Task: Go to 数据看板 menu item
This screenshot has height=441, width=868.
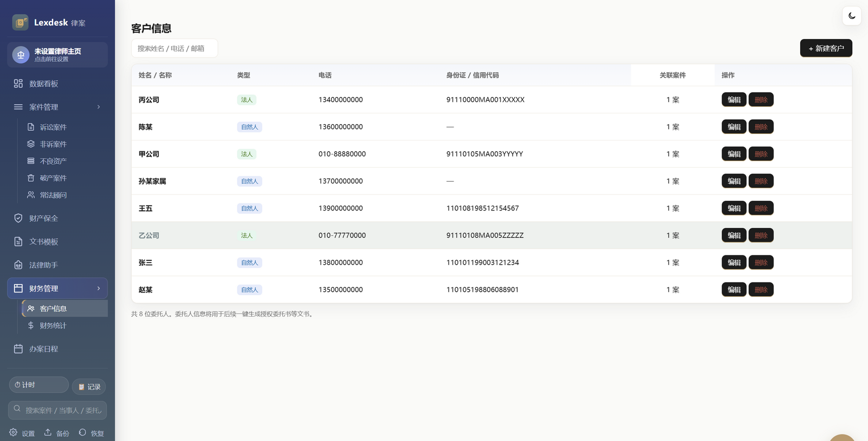Action: pos(58,84)
